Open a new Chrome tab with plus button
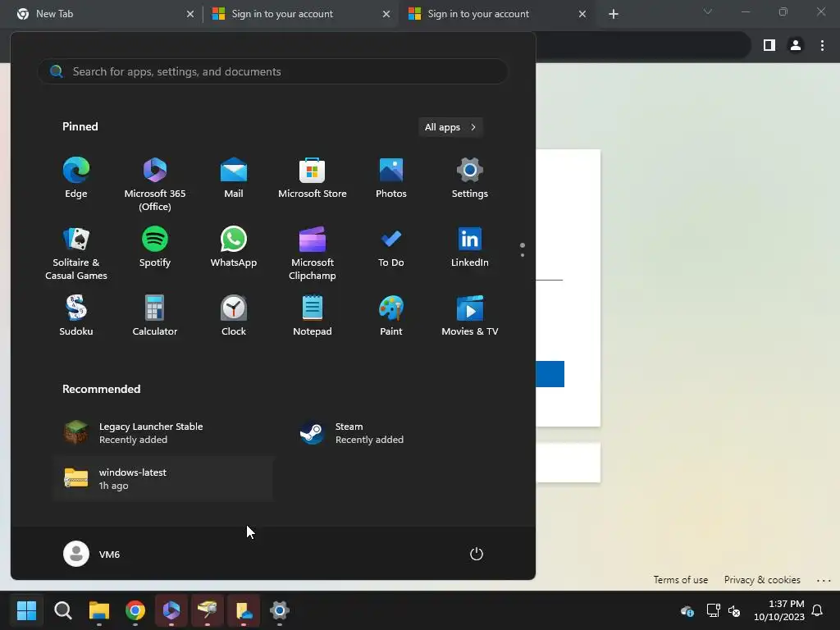The height and width of the screenshot is (630, 840). pyautogui.click(x=614, y=14)
